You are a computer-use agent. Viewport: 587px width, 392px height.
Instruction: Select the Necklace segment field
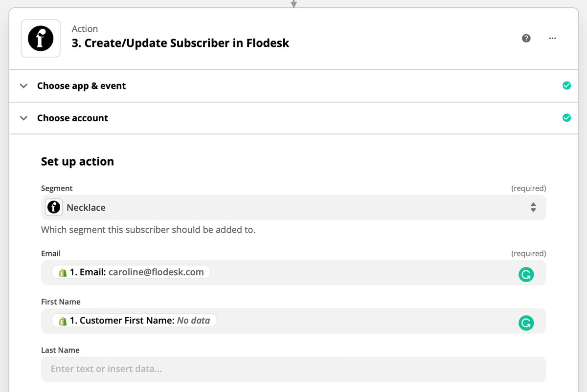(293, 207)
